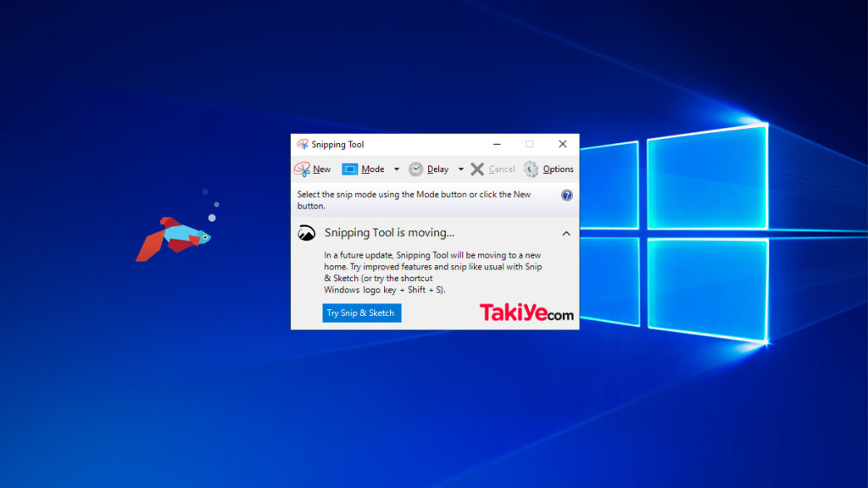Collapse the 'Snipping Tool is moving' notice
The image size is (868, 488).
pyautogui.click(x=566, y=234)
